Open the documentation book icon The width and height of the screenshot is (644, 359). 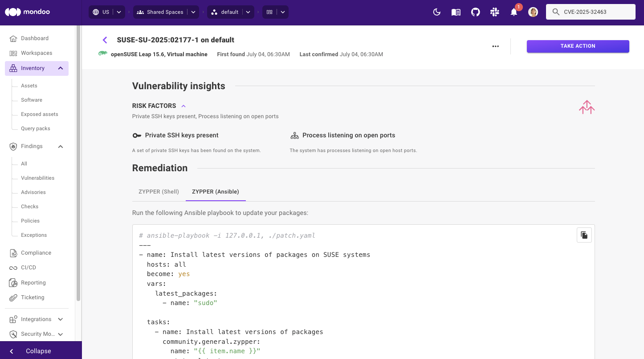tap(456, 12)
